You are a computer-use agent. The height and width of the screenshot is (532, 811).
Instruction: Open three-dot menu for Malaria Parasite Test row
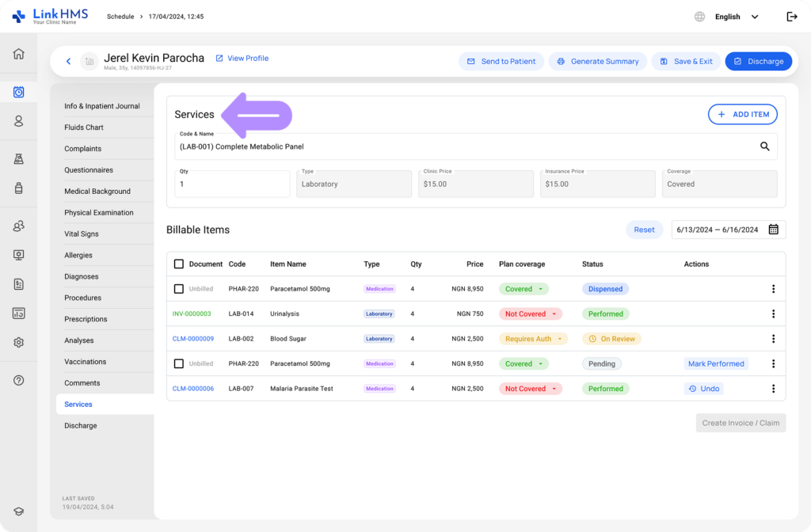pos(773,389)
